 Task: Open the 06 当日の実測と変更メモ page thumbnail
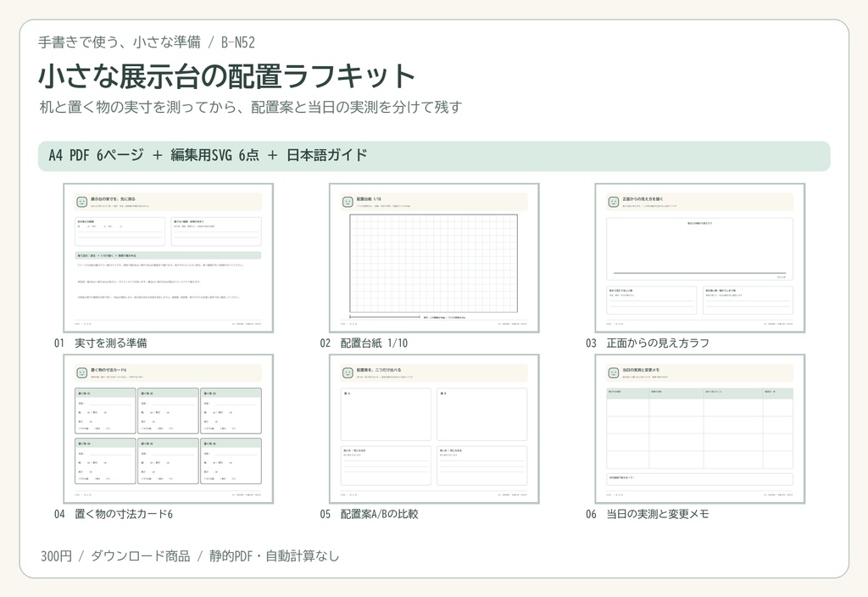click(699, 429)
